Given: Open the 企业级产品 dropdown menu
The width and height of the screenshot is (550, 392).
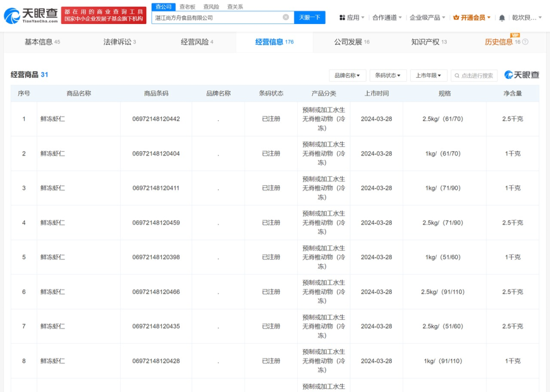Looking at the screenshot, I should [x=427, y=18].
